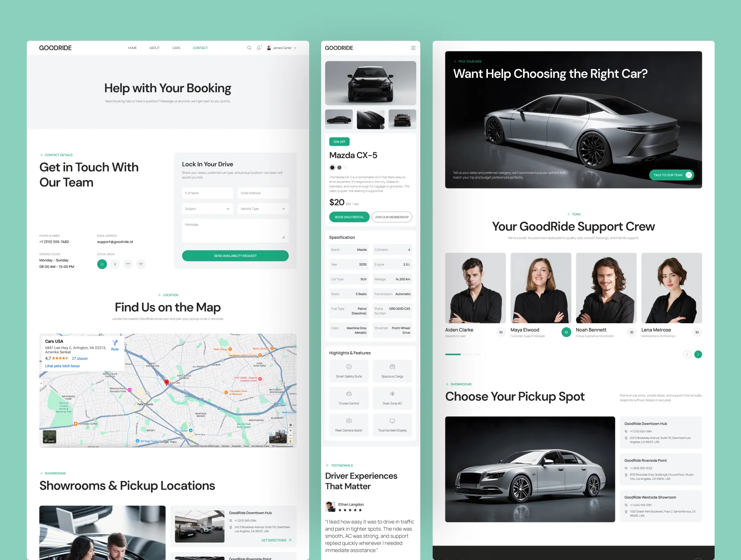
Task: Select the Cruise Control feature icon
Action: [349, 394]
